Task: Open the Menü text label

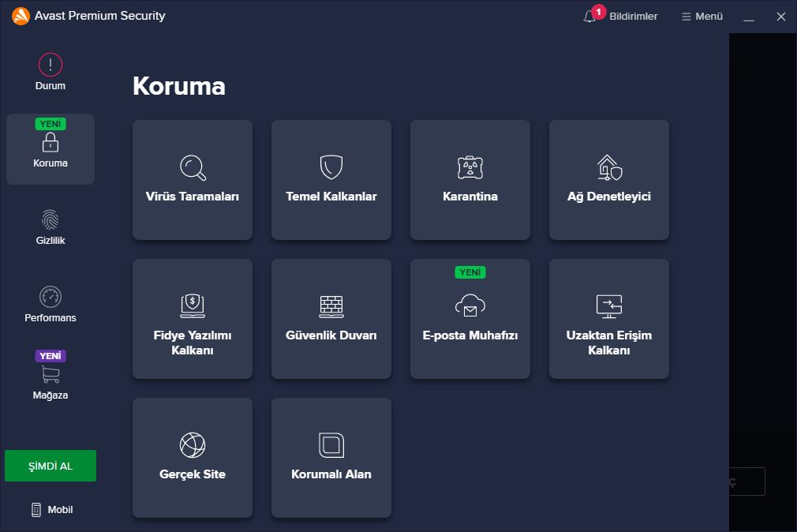Action: [x=709, y=17]
